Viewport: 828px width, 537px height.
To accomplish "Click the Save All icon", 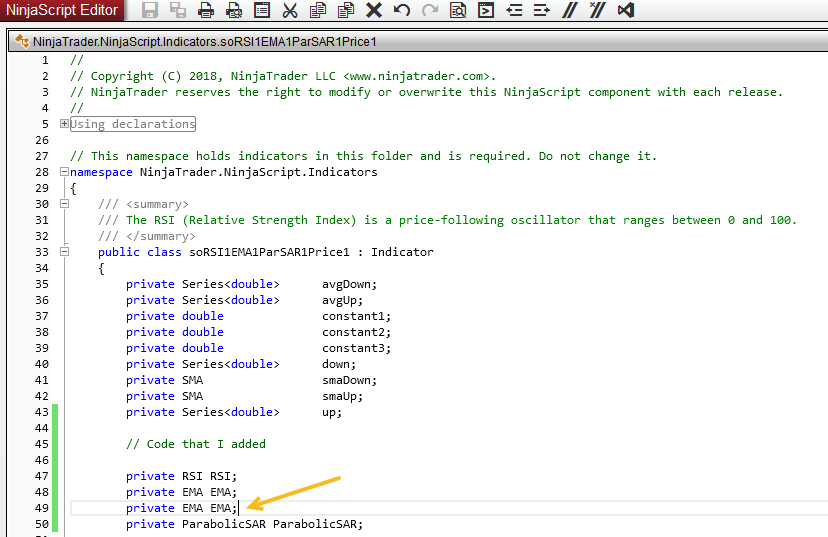I will [178, 10].
